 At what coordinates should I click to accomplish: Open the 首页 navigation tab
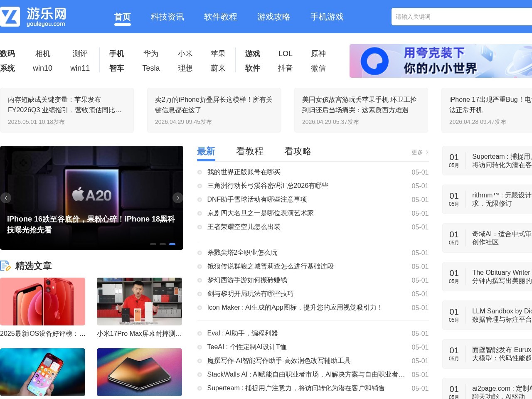(123, 17)
